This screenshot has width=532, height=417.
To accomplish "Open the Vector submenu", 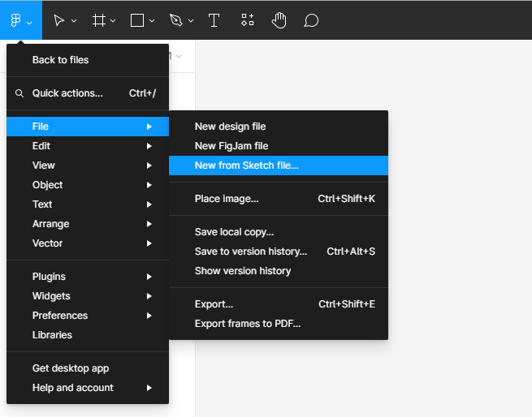I will [88, 243].
